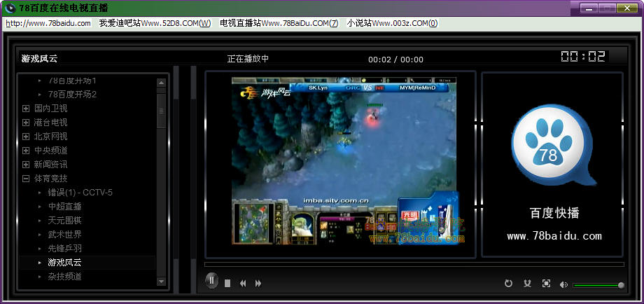This screenshot has height=304, width=644.
Task: Expand the 港台电视 category
Action: coord(26,123)
